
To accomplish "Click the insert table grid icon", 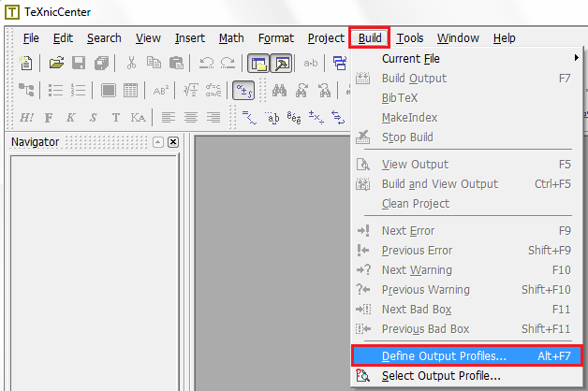I will pos(130,90).
